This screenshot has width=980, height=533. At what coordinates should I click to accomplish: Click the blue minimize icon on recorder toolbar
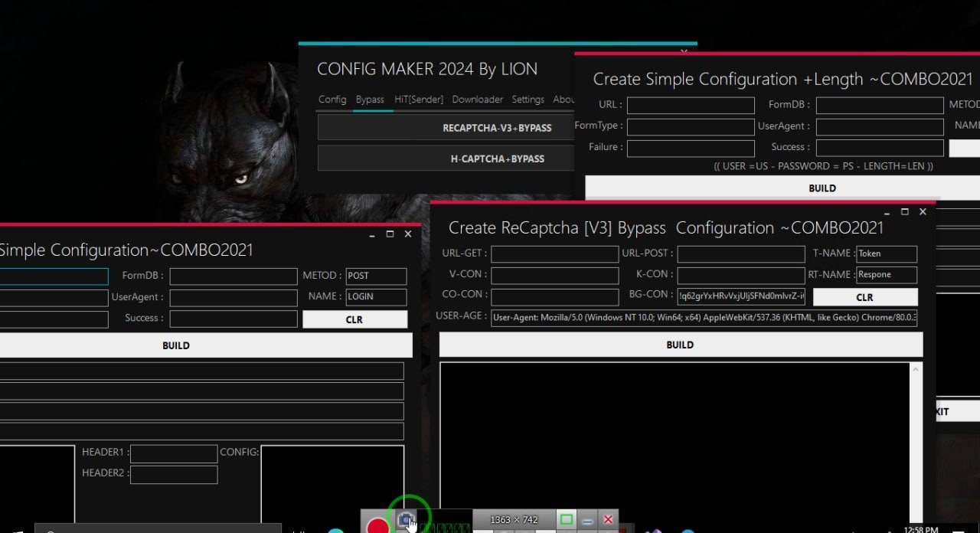pos(587,520)
